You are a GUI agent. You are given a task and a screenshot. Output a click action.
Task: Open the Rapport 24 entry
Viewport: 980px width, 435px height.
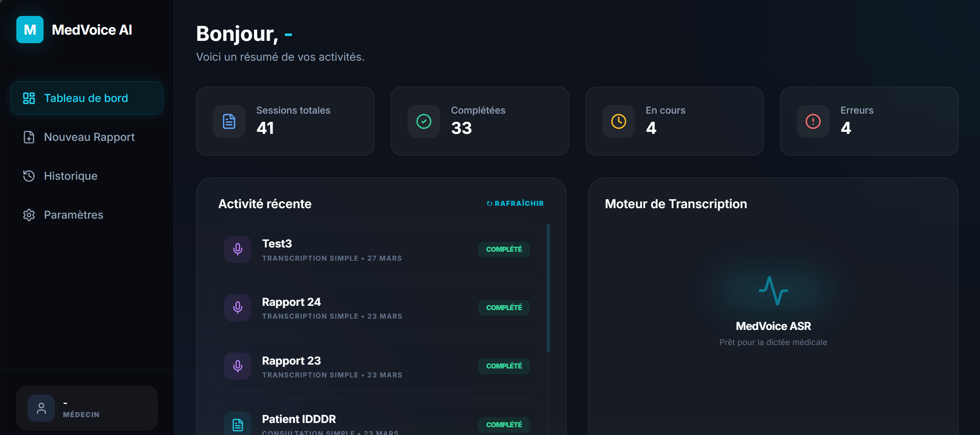(377, 308)
